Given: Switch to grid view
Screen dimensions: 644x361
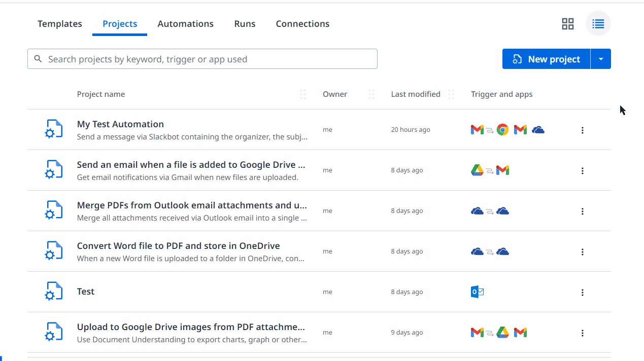Looking at the screenshot, I should click(568, 24).
